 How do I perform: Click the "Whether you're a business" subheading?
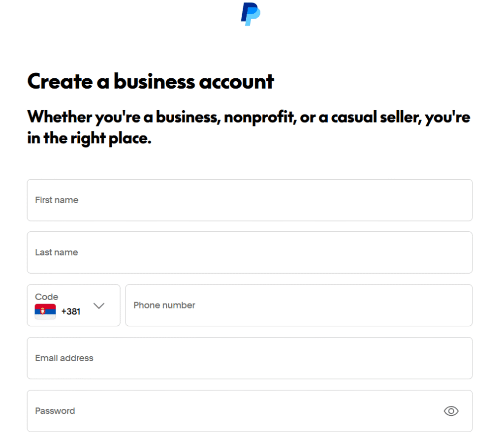pyautogui.click(x=249, y=127)
